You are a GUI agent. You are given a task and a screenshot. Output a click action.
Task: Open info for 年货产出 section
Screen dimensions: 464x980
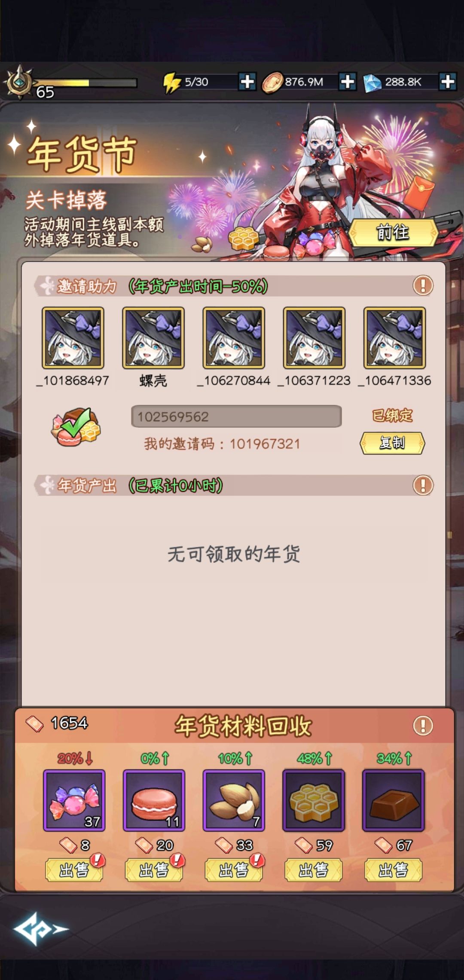[423, 485]
